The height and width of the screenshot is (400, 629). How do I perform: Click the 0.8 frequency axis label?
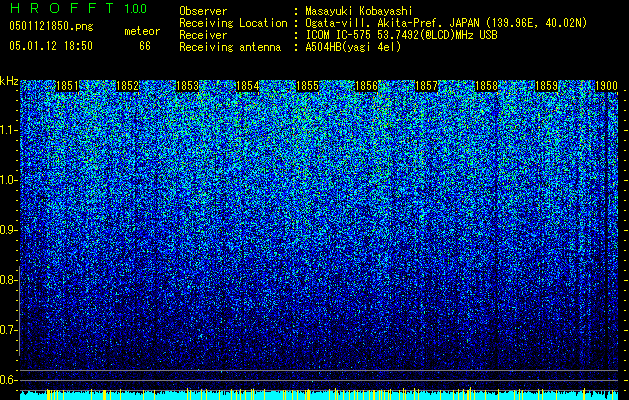(x=7, y=280)
